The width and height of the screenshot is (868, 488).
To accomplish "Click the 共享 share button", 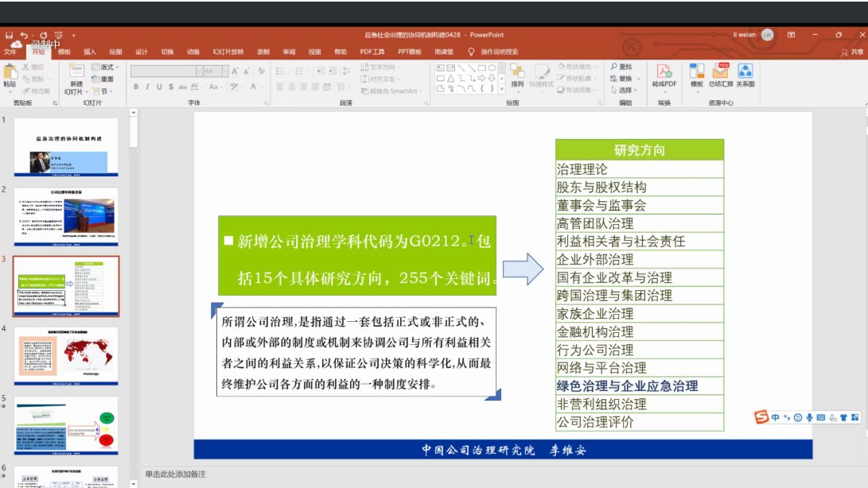I will click(852, 52).
